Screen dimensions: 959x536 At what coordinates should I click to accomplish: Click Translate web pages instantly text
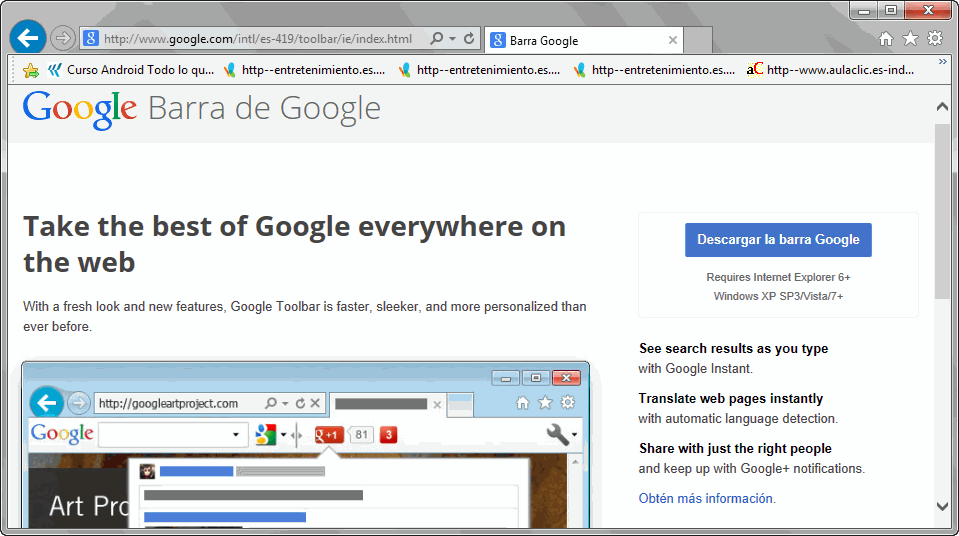pos(731,399)
